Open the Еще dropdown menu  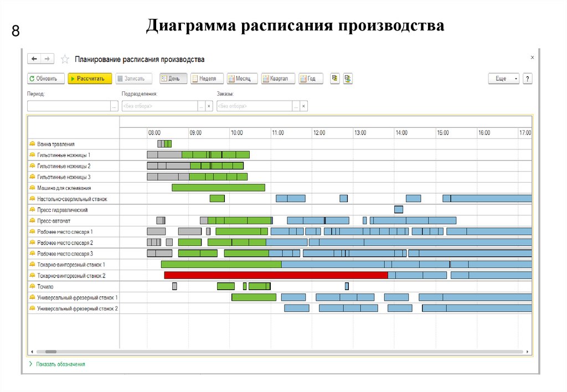click(504, 79)
